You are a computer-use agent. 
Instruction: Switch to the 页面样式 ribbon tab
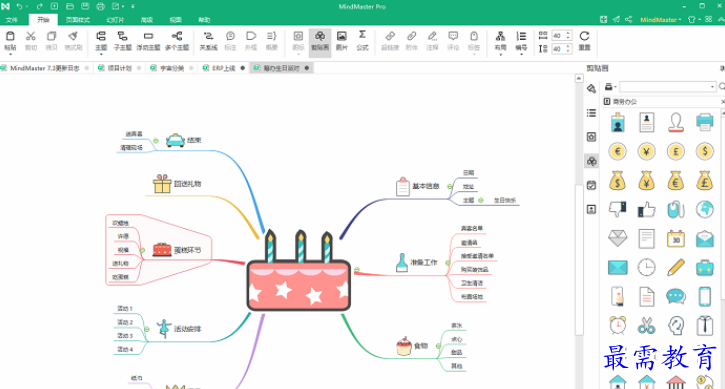78,20
